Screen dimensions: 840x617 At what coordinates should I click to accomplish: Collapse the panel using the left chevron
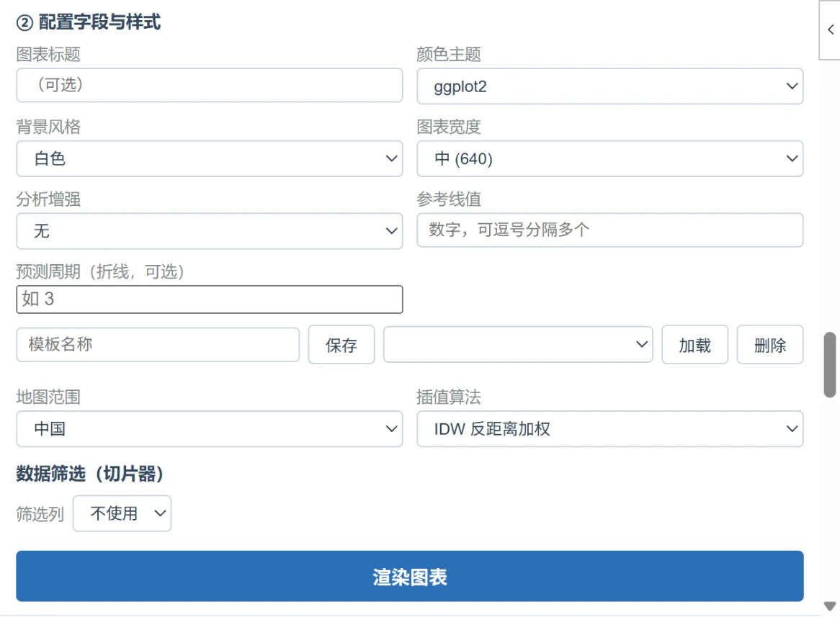(x=830, y=30)
